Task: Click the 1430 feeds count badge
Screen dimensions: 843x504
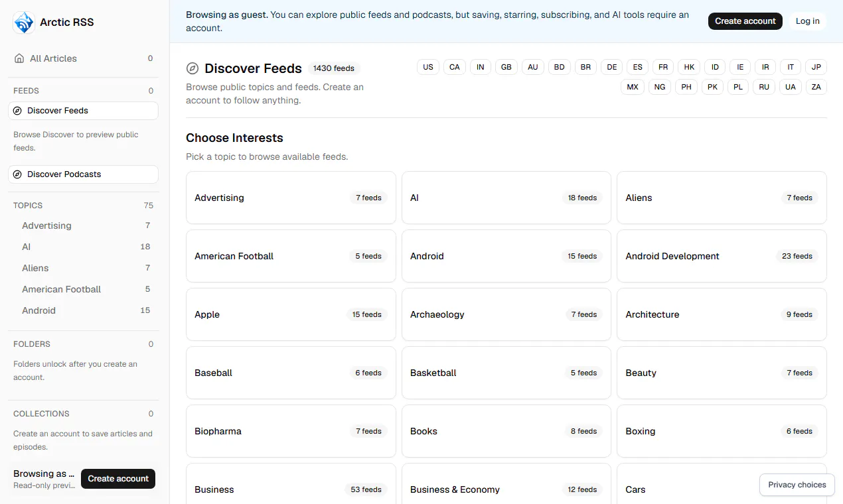Action: point(334,68)
